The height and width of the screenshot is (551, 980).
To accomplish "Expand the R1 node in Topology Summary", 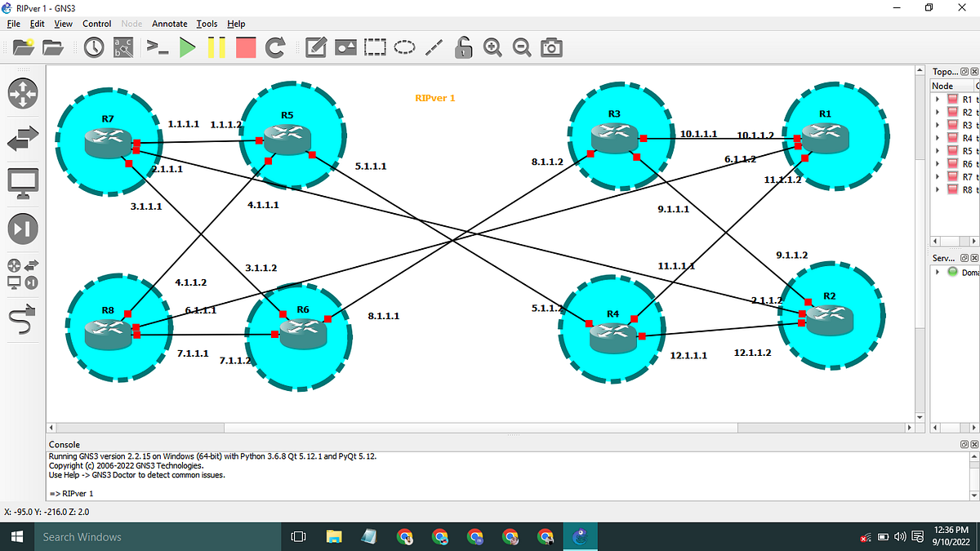I will click(936, 99).
